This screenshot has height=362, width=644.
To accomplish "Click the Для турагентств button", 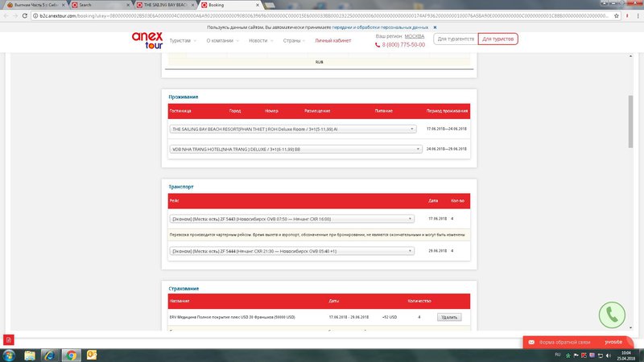I will 453,39.
